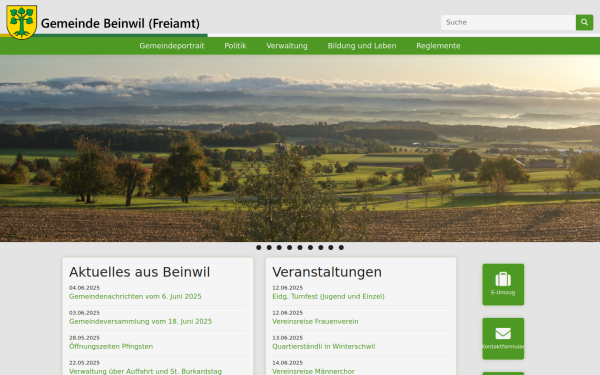
Task: Open the Reglemente menu
Action: [x=439, y=46]
